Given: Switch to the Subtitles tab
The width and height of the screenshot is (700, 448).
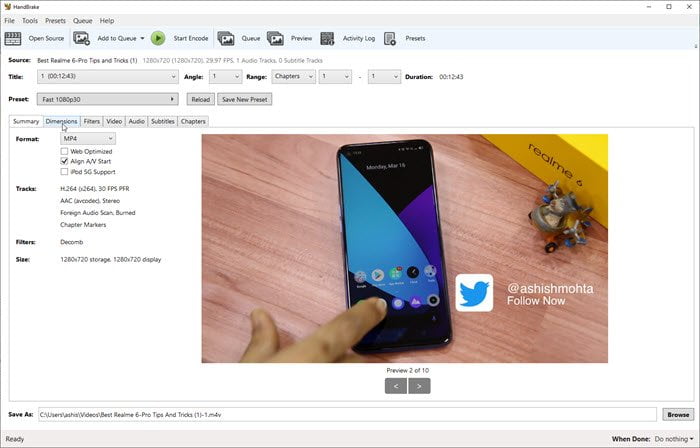Looking at the screenshot, I should click(162, 121).
